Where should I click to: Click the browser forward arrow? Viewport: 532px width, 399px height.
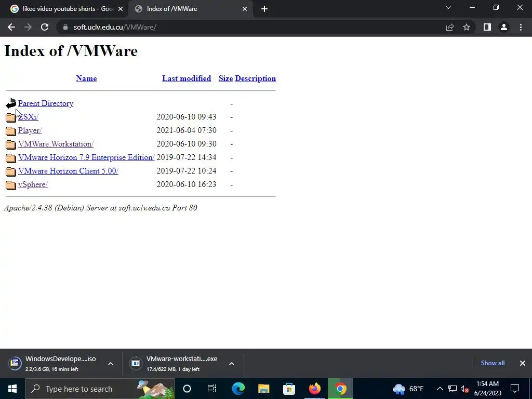(x=28, y=27)
